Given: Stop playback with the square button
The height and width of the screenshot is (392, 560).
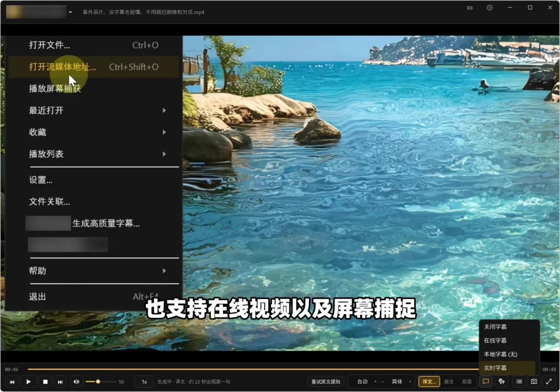Looking at the screenshot, I should point(45,382).
